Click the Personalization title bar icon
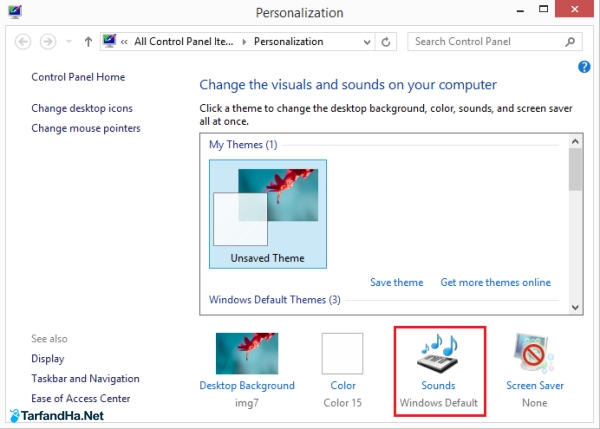The height and width of the screenshot is (429, 600). click(x=15, y=11)
